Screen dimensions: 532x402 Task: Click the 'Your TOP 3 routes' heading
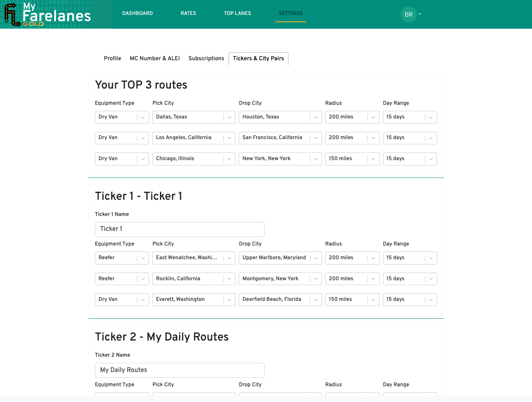coord(141,85)
